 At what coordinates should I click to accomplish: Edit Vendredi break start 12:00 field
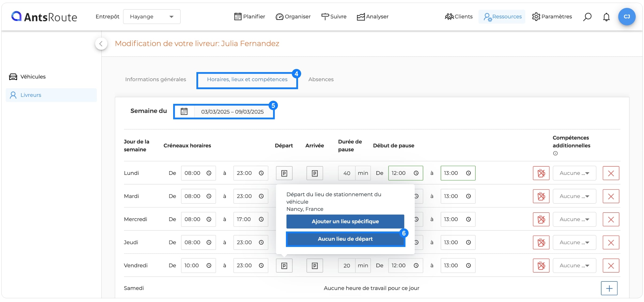pos(405,265)
